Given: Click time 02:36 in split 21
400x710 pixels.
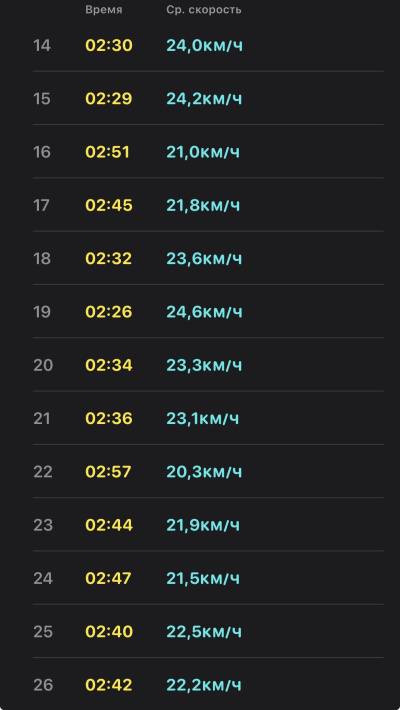Looking at the screenshot, I should [109, 418].
